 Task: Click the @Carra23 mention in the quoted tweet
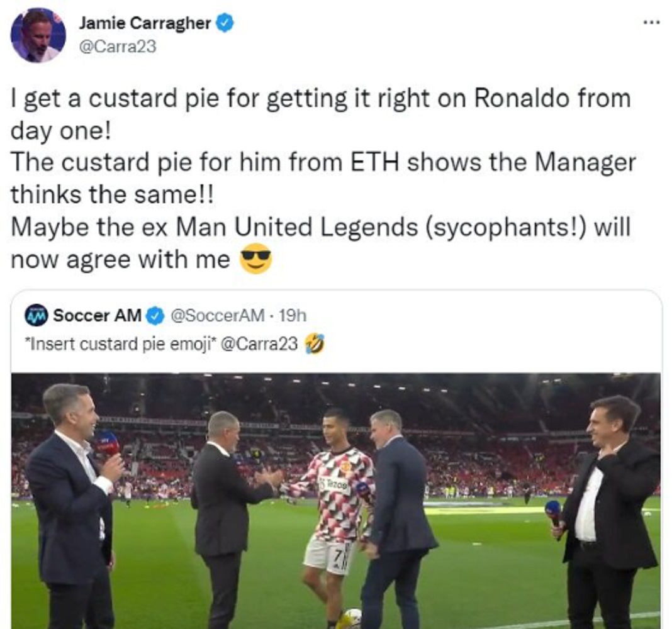[x=259, y=343]
